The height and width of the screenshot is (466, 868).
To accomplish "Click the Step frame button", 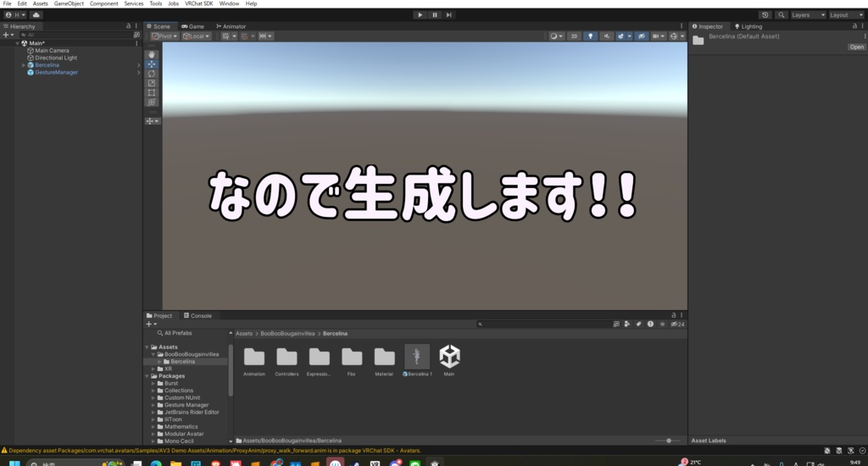I will [x=449, y=15].
